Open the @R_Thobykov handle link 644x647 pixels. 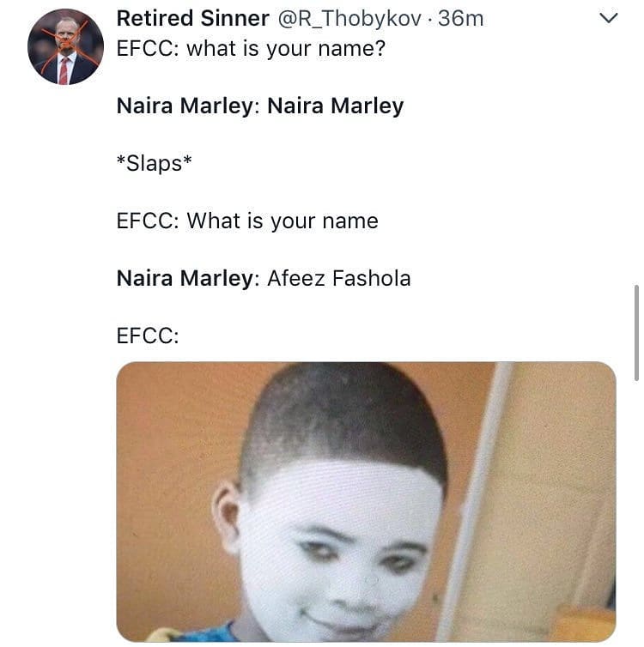click(349, 18)
